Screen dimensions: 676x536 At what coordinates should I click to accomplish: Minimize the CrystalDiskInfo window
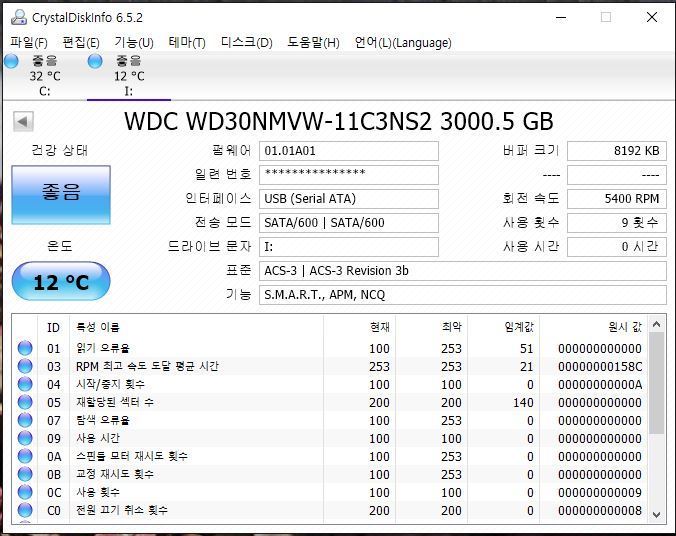(x=561, y=18)
